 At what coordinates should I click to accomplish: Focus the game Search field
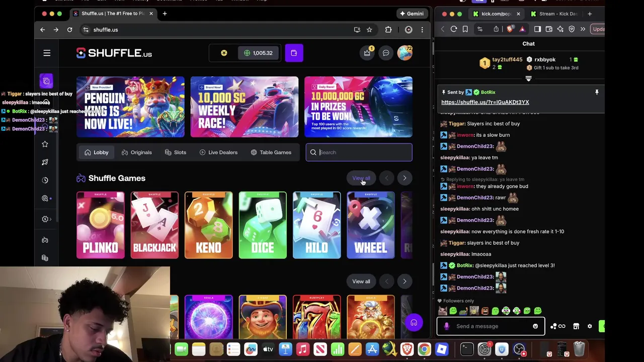point(359,152)
